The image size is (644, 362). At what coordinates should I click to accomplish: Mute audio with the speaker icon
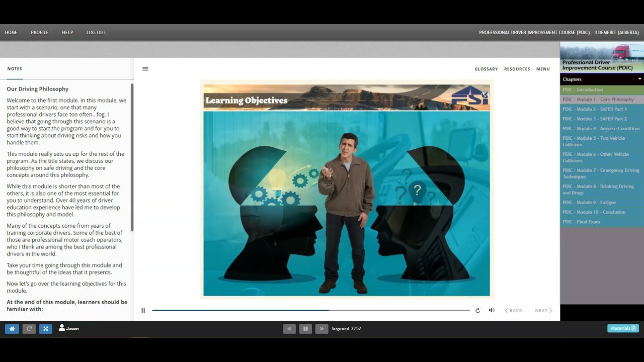click(x=492, y=310)
